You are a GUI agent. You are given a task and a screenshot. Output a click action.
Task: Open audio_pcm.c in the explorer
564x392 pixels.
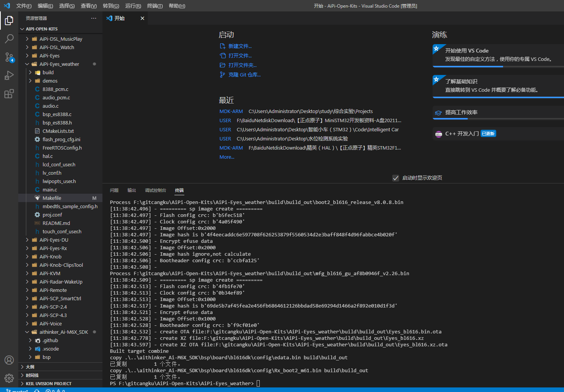coord(56,97)
